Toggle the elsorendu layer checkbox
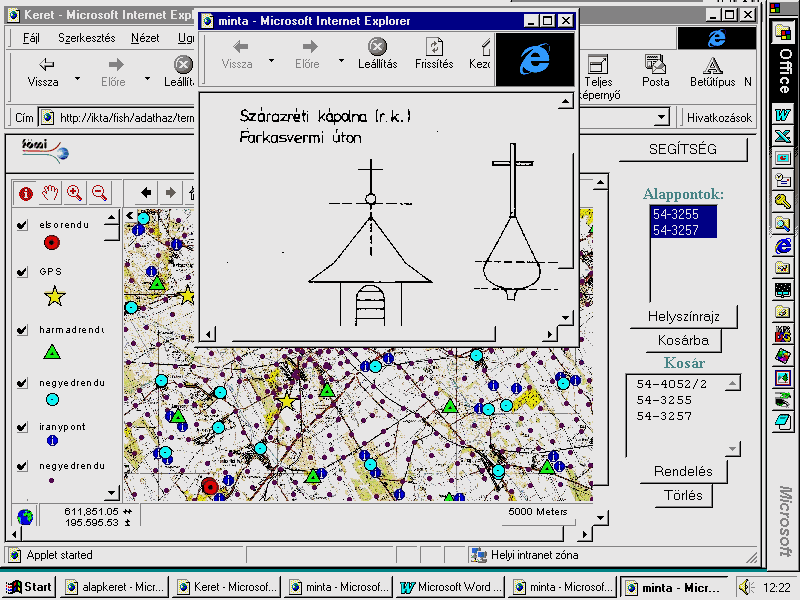This screenshot has width=800, height=600. pyautogui.click(x=22, y=225)
